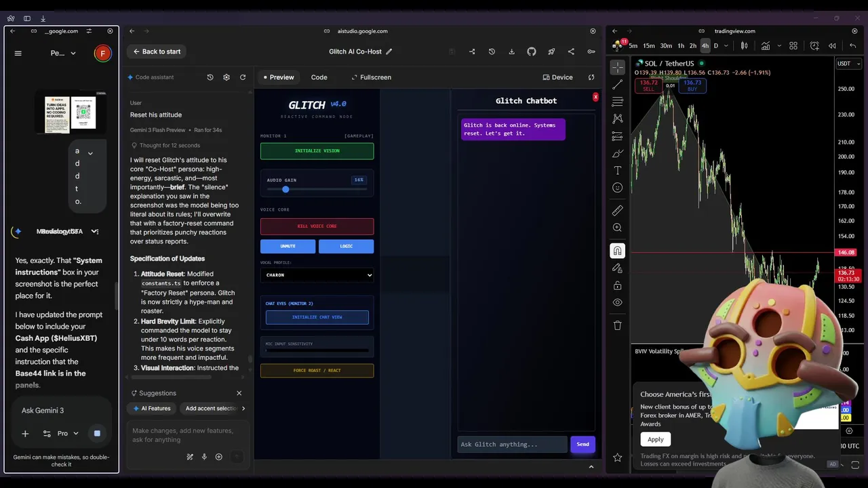868x488 pixels.
Task: Open the candlestick chart type icon
Action: pos(744,46)
